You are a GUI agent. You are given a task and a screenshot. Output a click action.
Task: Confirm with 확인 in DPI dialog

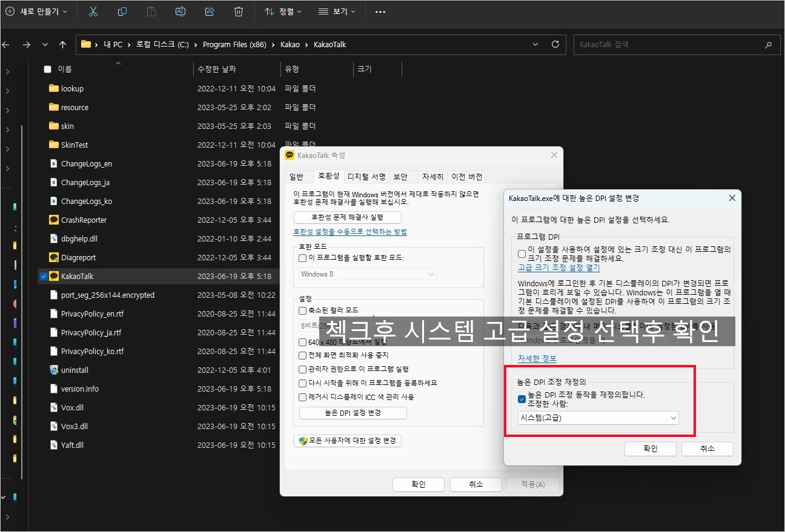coord(650,448)
